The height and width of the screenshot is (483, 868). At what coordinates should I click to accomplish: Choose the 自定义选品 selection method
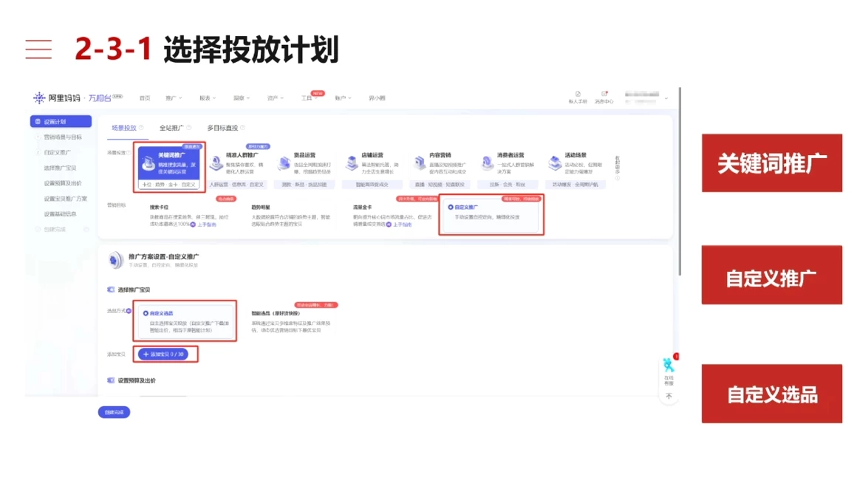157,313
